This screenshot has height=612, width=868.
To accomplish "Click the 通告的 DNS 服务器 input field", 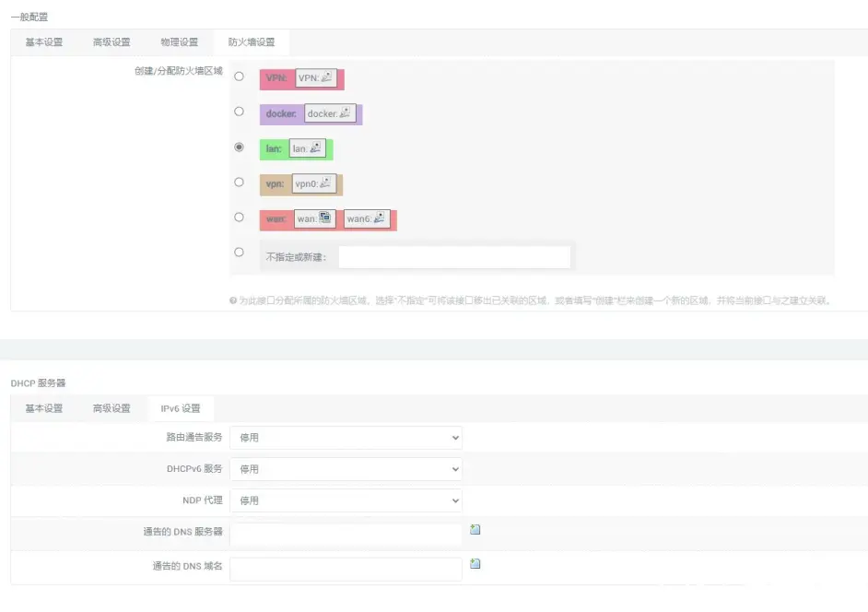I will point(346,535).
